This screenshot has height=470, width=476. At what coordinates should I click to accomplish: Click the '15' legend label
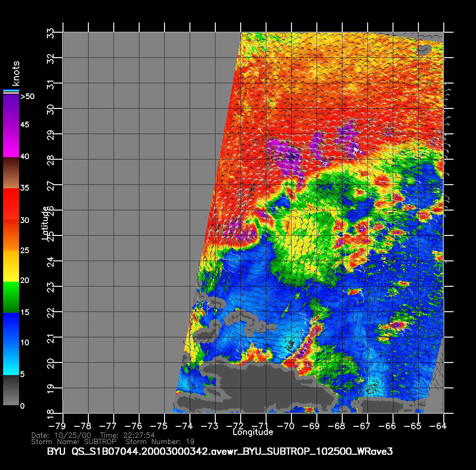[x=25, y=312]
